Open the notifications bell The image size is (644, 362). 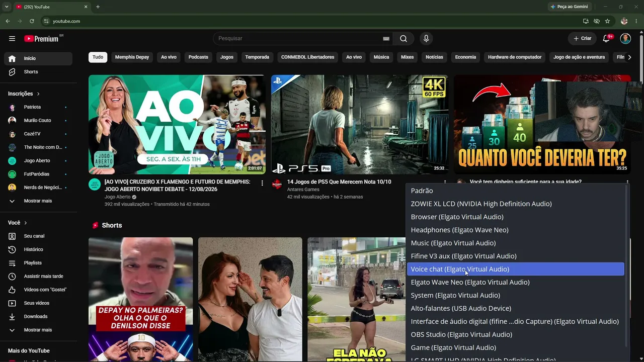click(x=606, y=39)
